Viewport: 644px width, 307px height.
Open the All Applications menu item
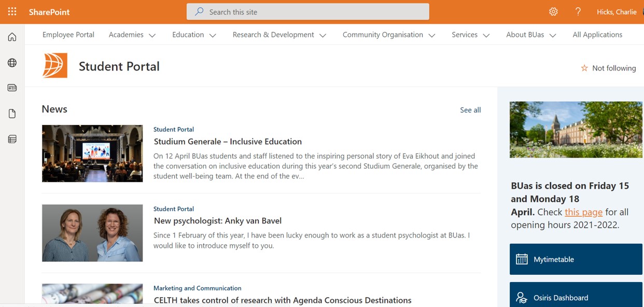click(597, 34)
